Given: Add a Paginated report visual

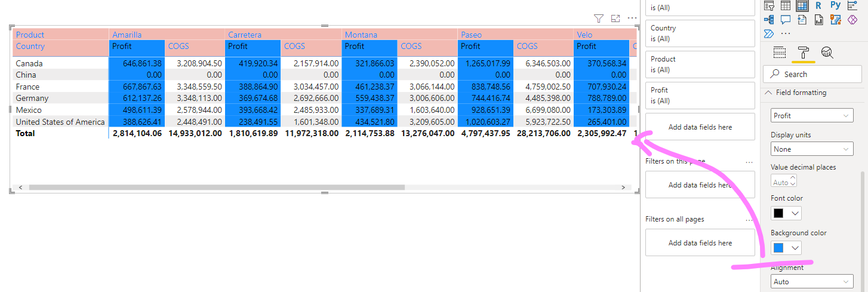Looking at the screenshot, I should coord(818,20).
